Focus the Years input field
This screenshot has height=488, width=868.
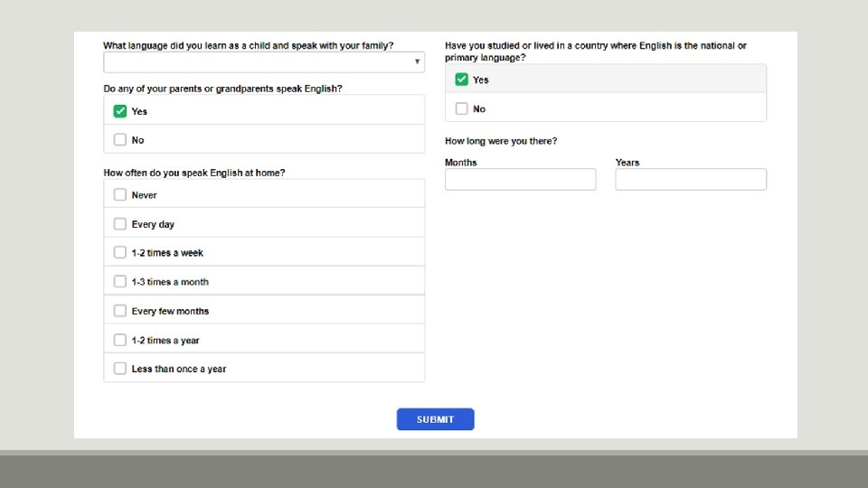click(691, 179)
